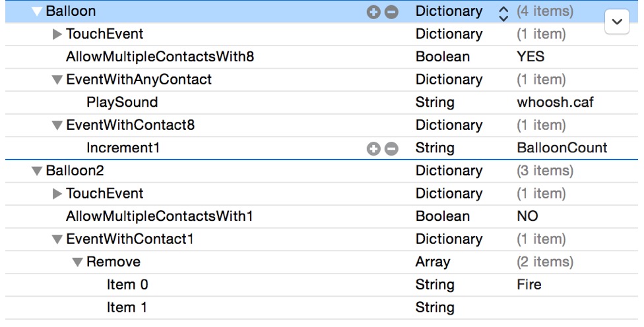The width and height of the screenshot is (644, 327).
Task: Open the dropdown button at top right
Action: [x=617, y=22]
